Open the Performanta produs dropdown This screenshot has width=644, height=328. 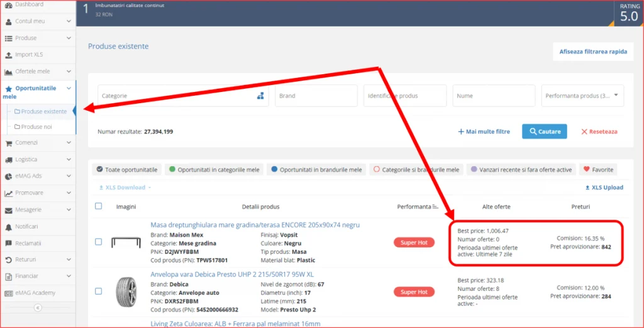pos(582,96)
